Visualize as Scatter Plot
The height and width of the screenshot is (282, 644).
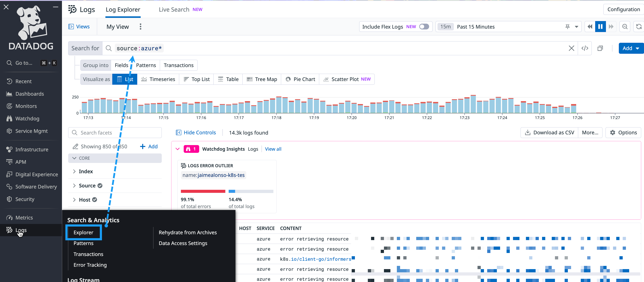point(347,79)
